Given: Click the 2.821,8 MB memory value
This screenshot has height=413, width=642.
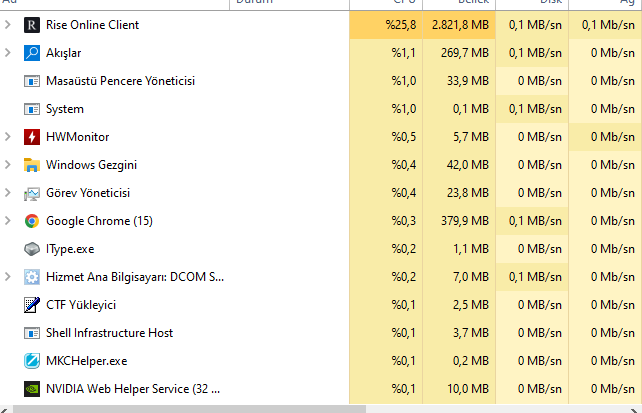Looking at the screenshot, I should 460,25.
